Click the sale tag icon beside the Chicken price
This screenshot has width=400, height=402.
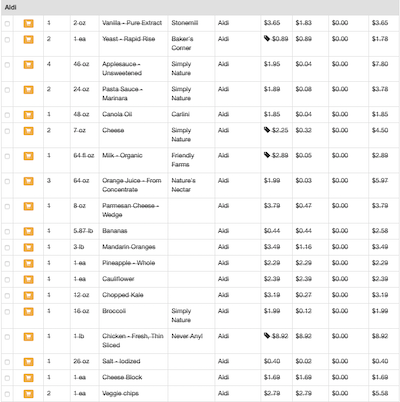pos(267,336)
